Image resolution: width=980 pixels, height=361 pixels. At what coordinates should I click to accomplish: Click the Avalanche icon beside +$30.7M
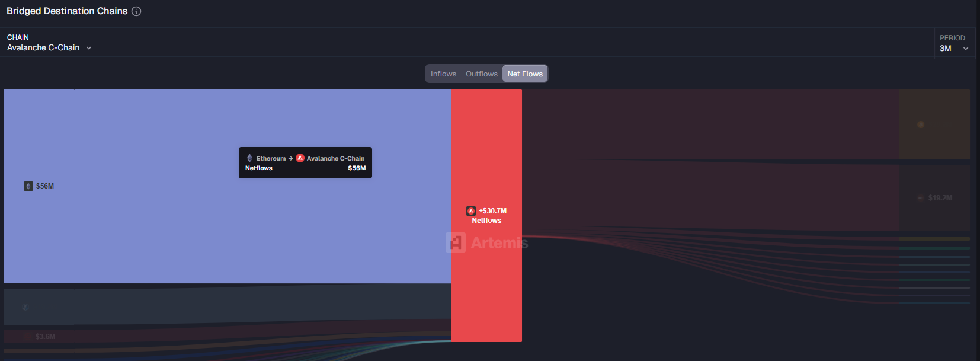pyautogui.click(x=471, y=211)
